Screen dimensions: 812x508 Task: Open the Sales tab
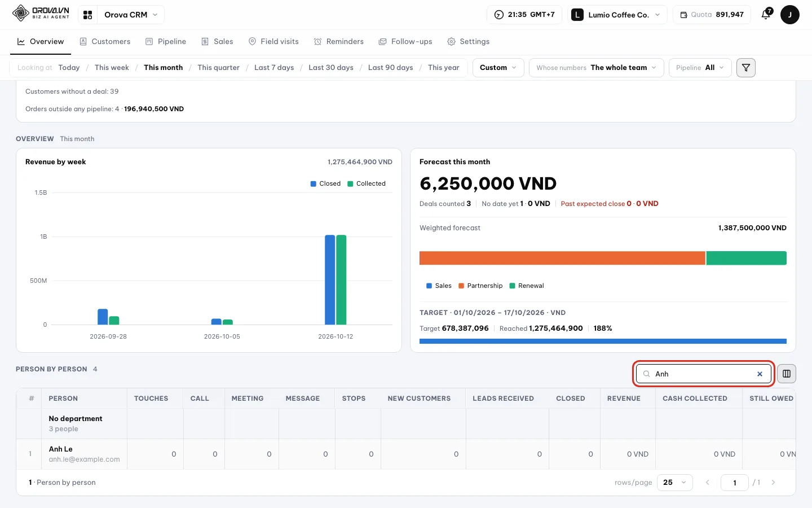tap(217, 42)
